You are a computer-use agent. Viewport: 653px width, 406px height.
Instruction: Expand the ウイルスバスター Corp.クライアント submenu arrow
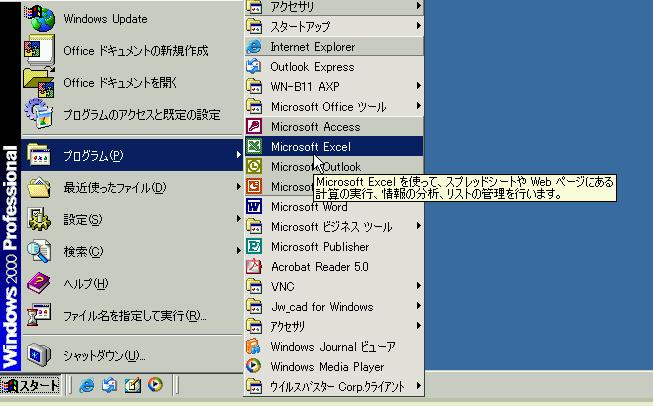pyautogui.click(x=418, y=386)
